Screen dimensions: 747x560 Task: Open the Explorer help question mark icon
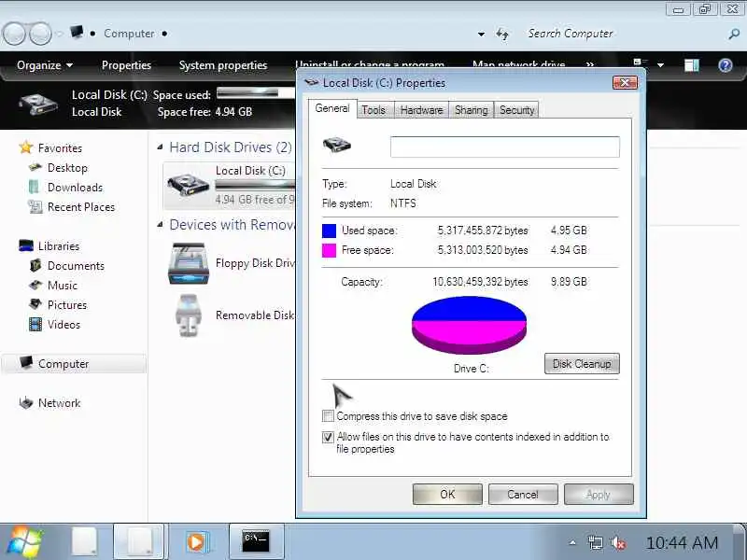(726, 64)
